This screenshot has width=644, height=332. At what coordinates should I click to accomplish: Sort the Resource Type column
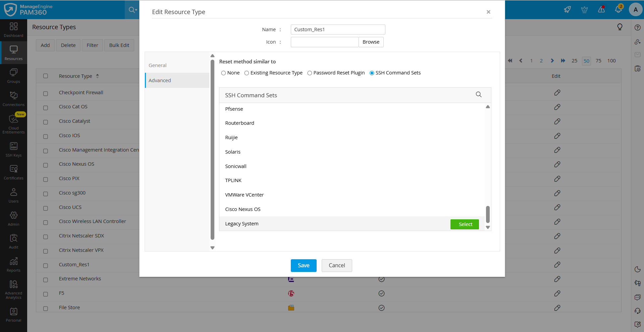tap(97, 76)
